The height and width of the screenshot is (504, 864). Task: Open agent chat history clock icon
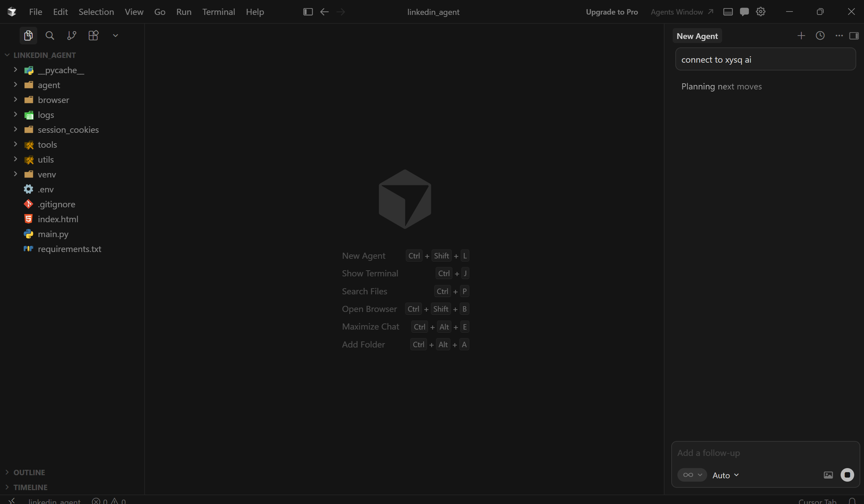pos(820,36)
